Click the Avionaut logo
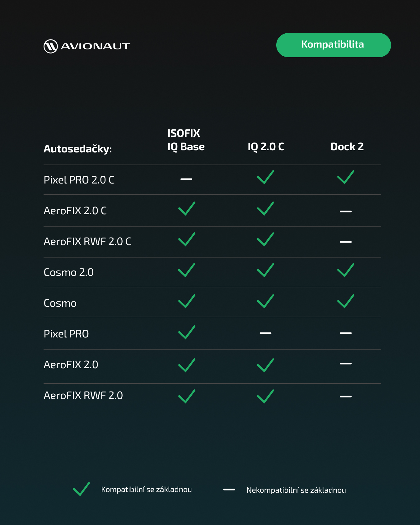 tap(87, 46)
